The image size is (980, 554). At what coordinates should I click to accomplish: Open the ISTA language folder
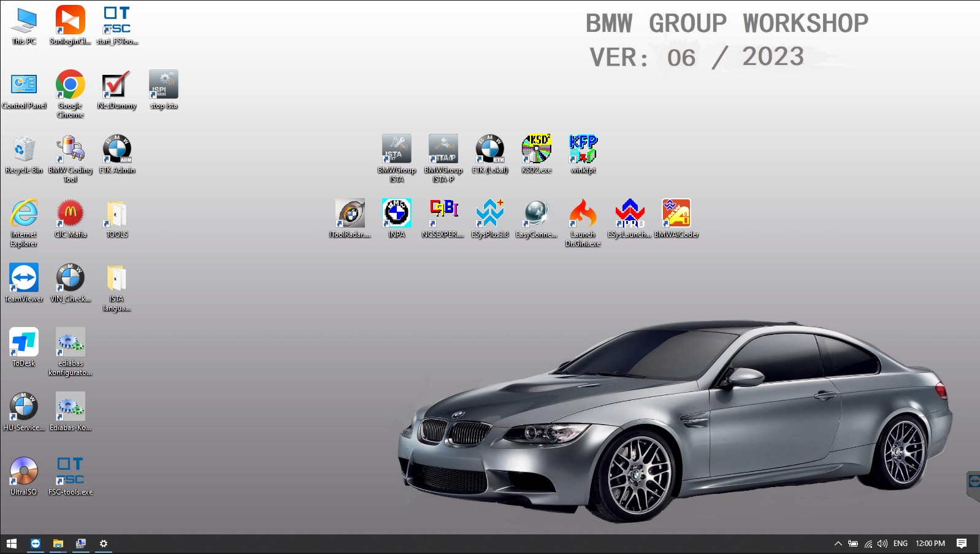coord(117,288)
